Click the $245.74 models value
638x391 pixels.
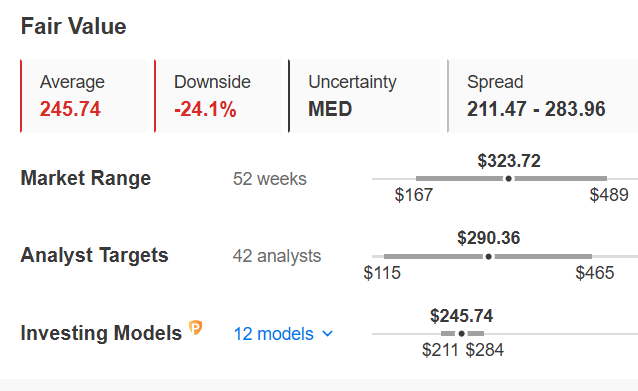click(461, 316)
